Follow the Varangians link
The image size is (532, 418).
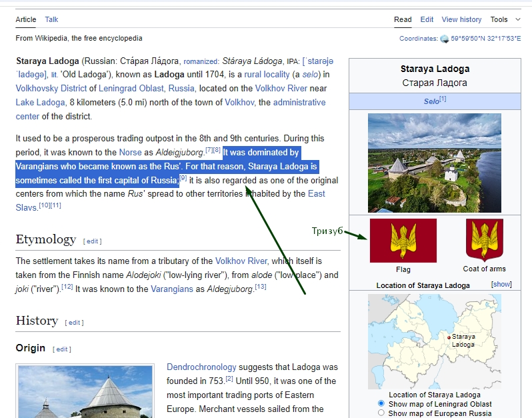point(172,289)
